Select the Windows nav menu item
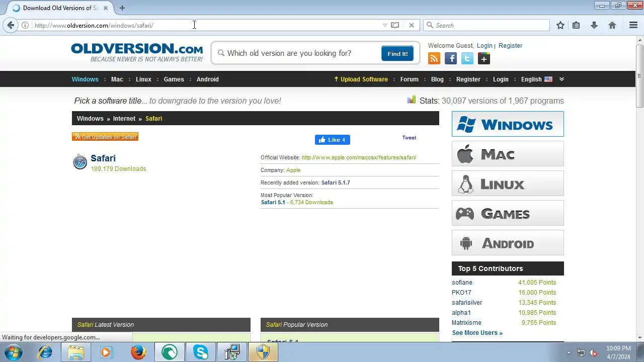644x362 pixels. 85,79
